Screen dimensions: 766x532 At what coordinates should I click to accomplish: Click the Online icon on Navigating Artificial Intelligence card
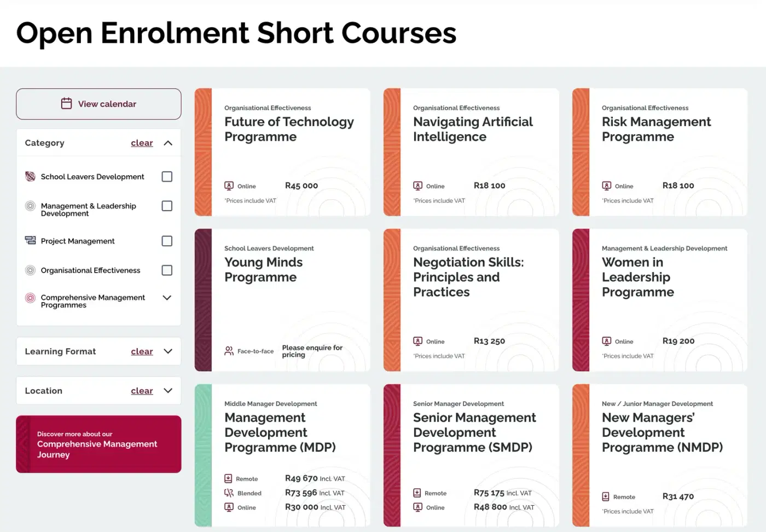click(x=418, y=186)
